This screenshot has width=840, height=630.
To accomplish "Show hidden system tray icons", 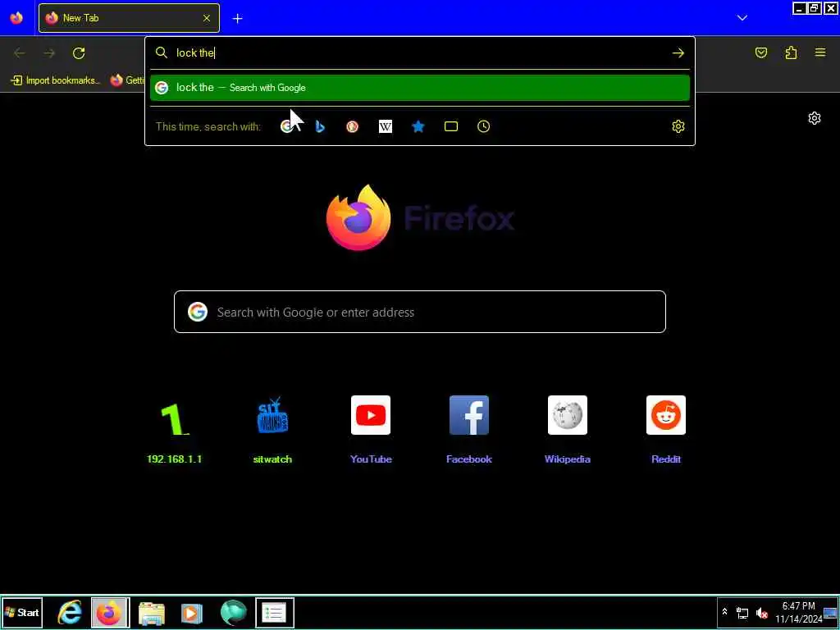I will pos(725,612).
